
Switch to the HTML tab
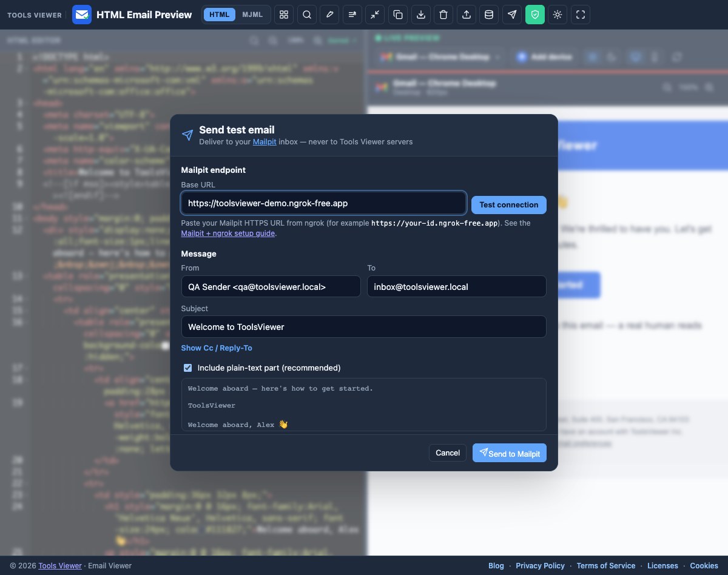click(220, 15)
